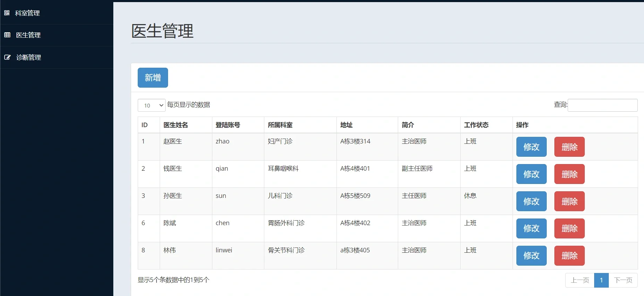Click the a栋3楼405 address cell
Viewport: 644px width, 296px height.
point(367,256)
